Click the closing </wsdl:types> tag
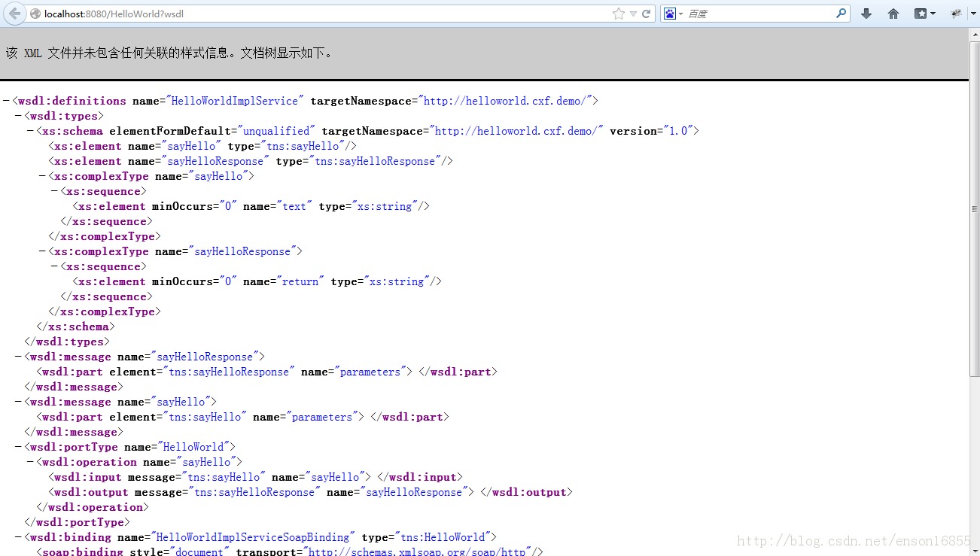The width and height of the screenshot is (980, 556). [67, 342]
